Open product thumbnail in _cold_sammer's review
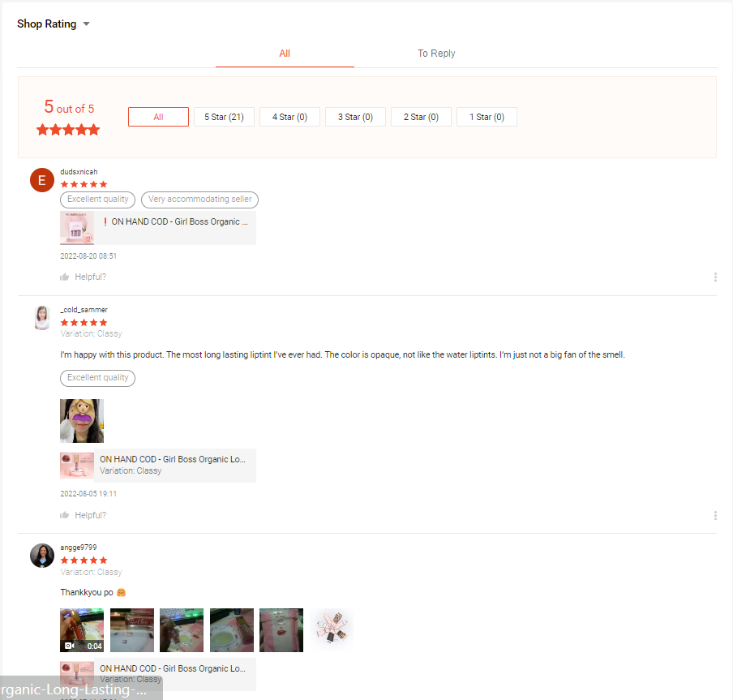The image size is (733, 700). click(77, 466)
